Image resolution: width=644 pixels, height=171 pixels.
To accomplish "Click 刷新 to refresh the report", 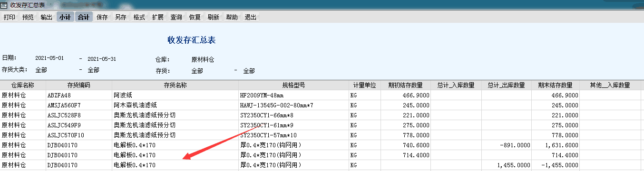I will point(214,17).
